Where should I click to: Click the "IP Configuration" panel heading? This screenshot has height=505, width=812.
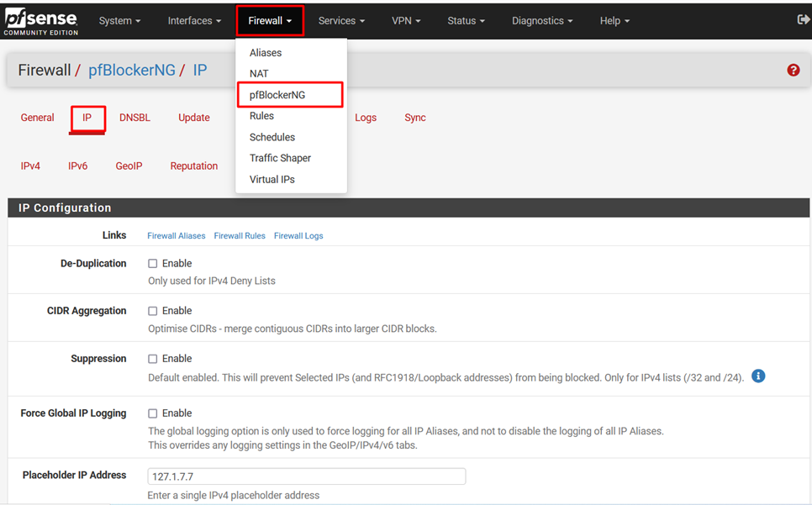point(65,208)
